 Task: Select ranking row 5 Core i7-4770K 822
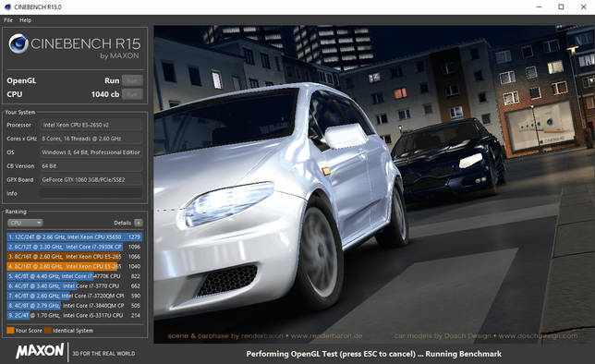(74, 276)
